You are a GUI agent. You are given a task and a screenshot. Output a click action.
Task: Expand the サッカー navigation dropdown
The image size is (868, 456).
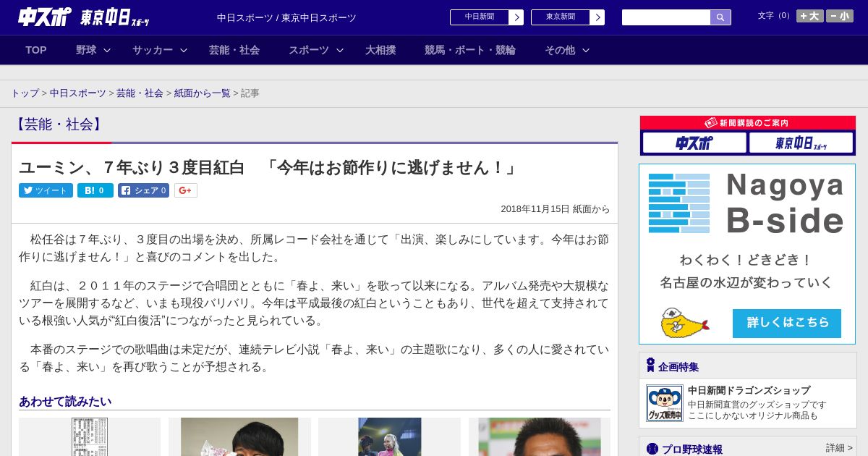pyautogui.click(x=160, y=50)
